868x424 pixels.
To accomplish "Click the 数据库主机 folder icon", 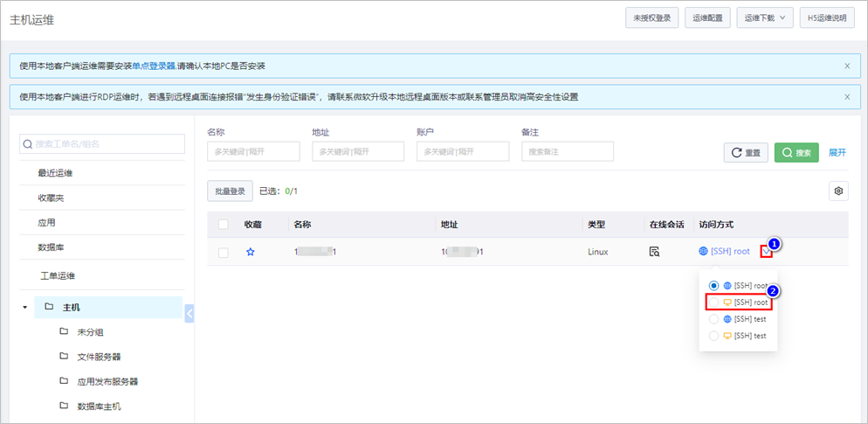I will [64, 406].
